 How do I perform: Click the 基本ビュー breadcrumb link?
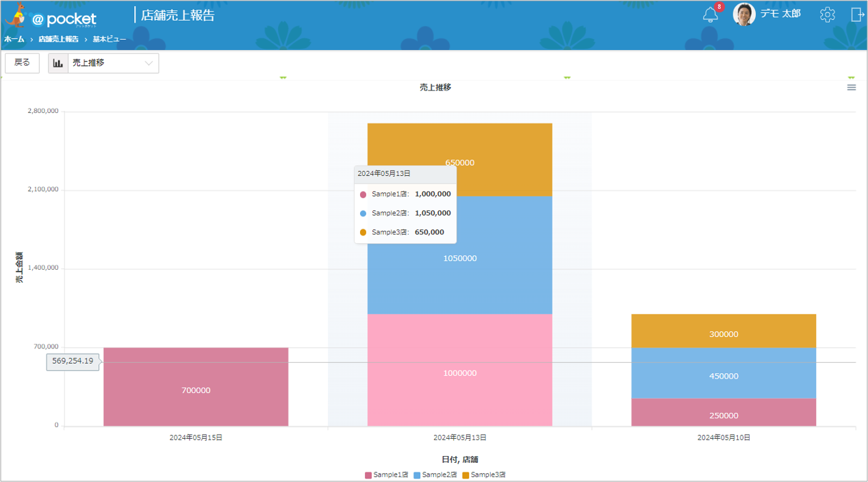110,40
